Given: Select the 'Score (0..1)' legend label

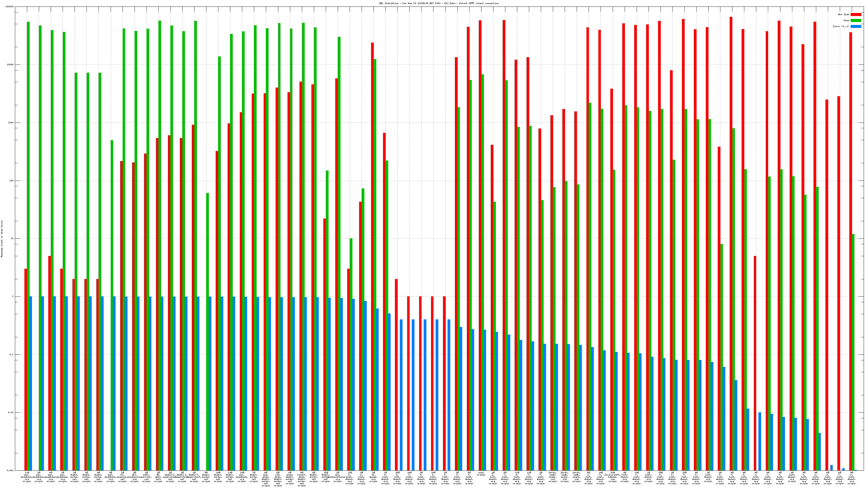Looking at the screenshot, I should tap(841, 26).
